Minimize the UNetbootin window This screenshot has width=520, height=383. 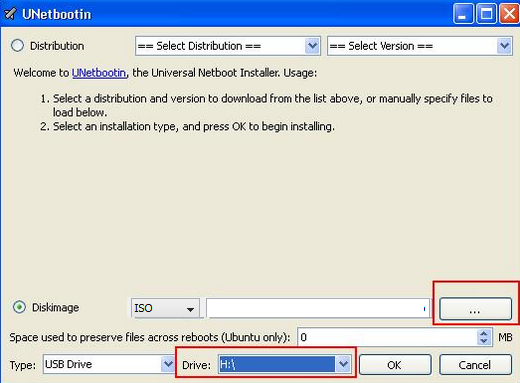462,14
